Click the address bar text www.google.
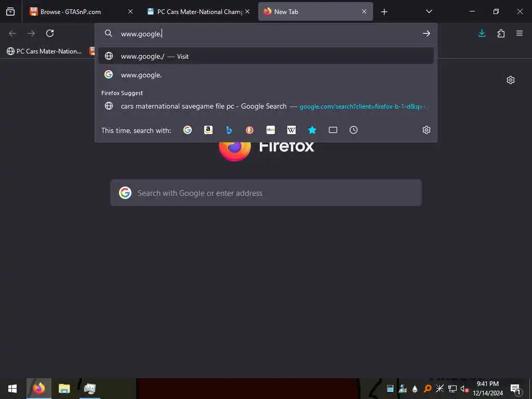The image size is (532, 399). pyautogui.click(x=141, y=34)
